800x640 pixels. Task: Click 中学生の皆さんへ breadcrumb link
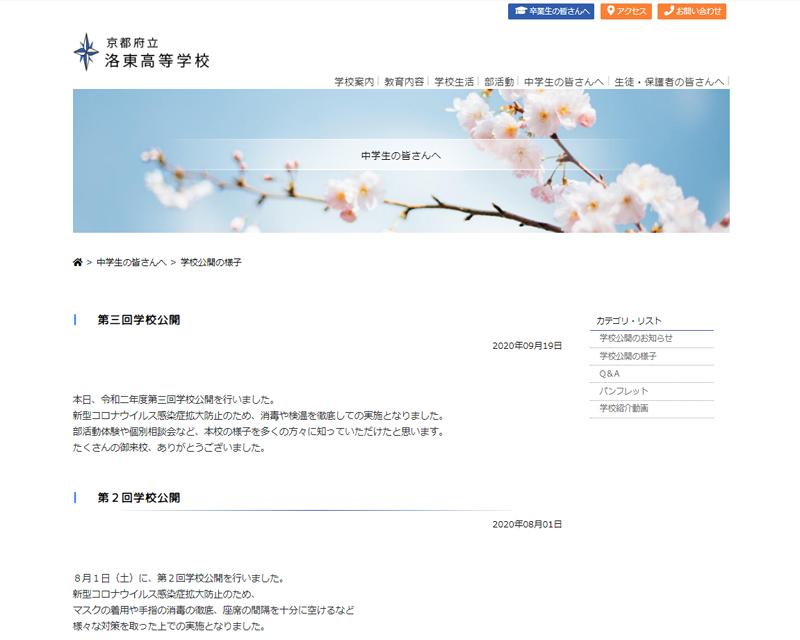pos(131,262)
